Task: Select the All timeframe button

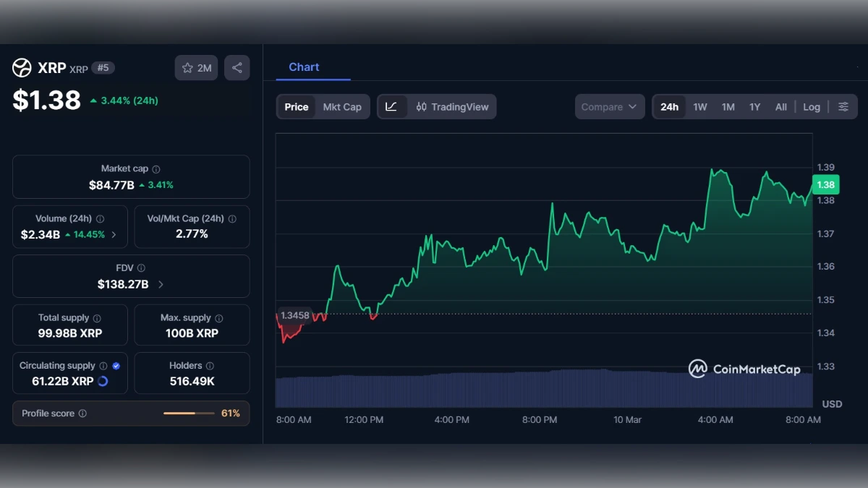Action: pos(780,106)
